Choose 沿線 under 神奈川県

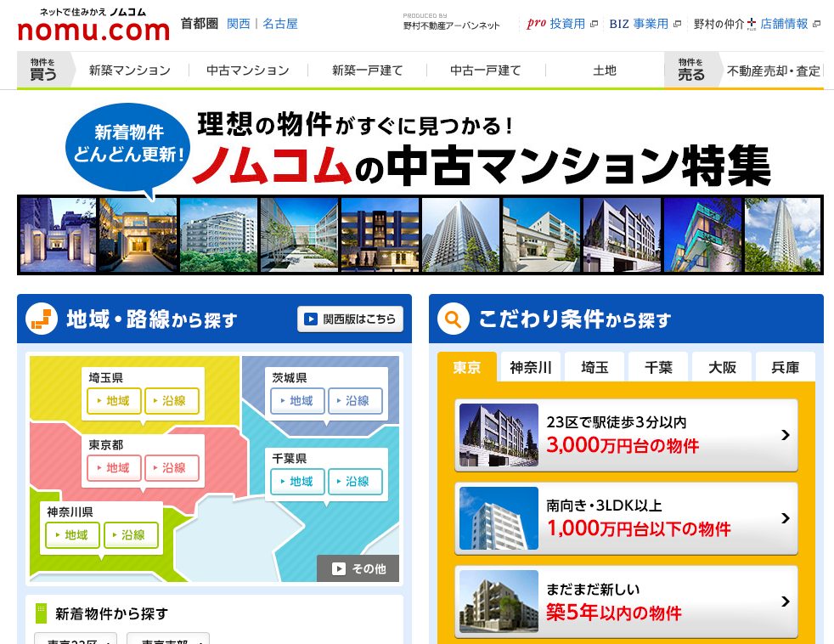[132, 535]
